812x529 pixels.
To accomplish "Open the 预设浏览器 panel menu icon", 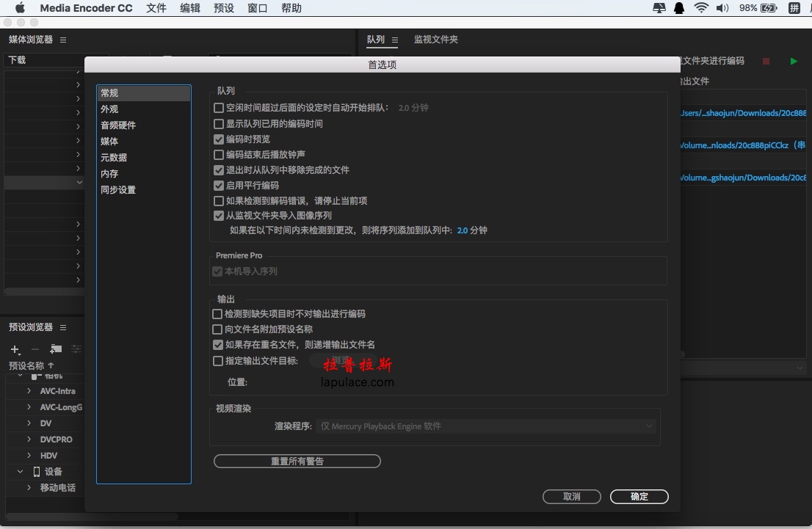I will [62, 327].
